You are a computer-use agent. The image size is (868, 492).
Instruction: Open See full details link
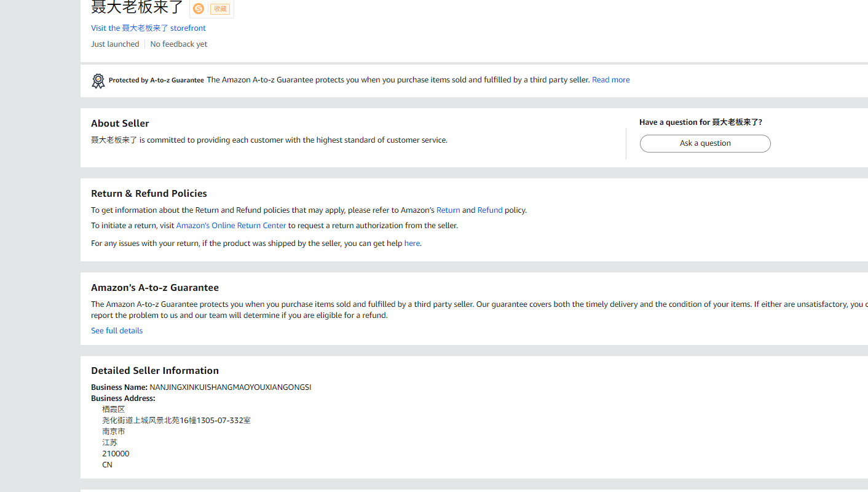[117, 330]
